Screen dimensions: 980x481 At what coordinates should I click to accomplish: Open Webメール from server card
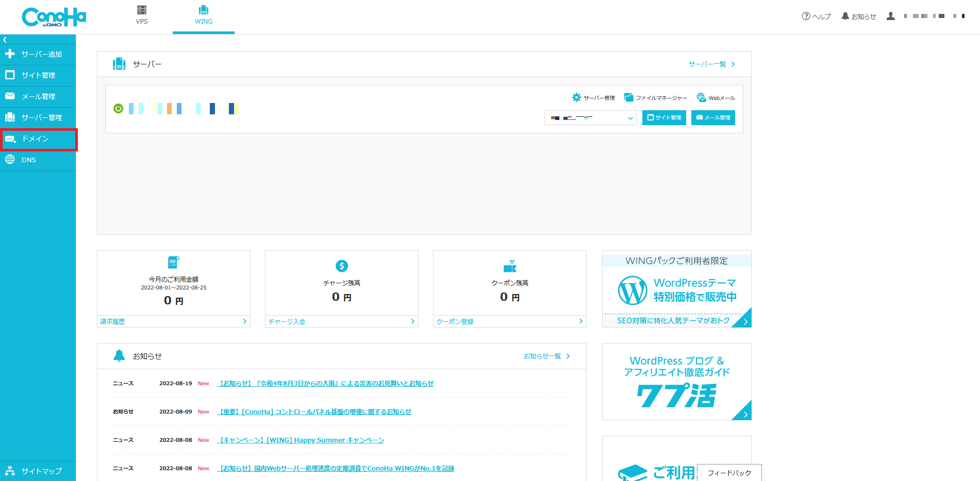[x=716, y=97]
